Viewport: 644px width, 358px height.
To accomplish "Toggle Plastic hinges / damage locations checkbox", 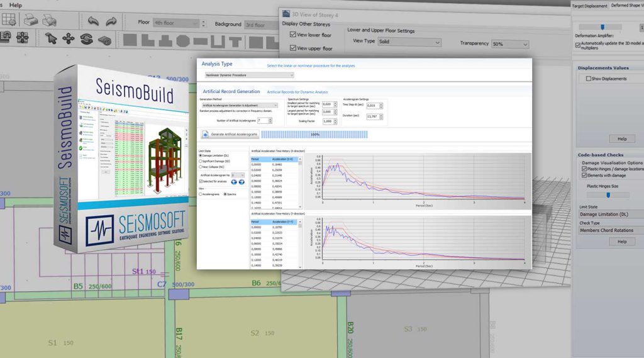I will click(584, 169).
